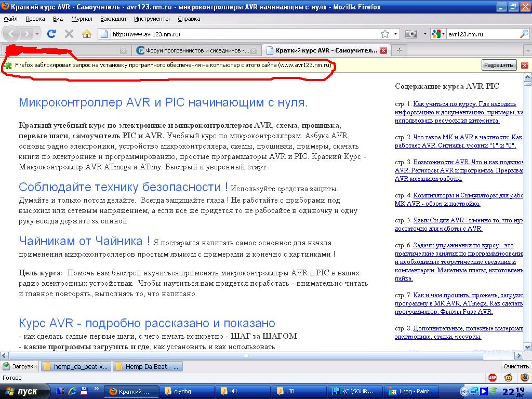Switch to LIB folder taskbar button
Image resolution: width=532 pixels, height=399 pixels.
(x=299, y=391)
